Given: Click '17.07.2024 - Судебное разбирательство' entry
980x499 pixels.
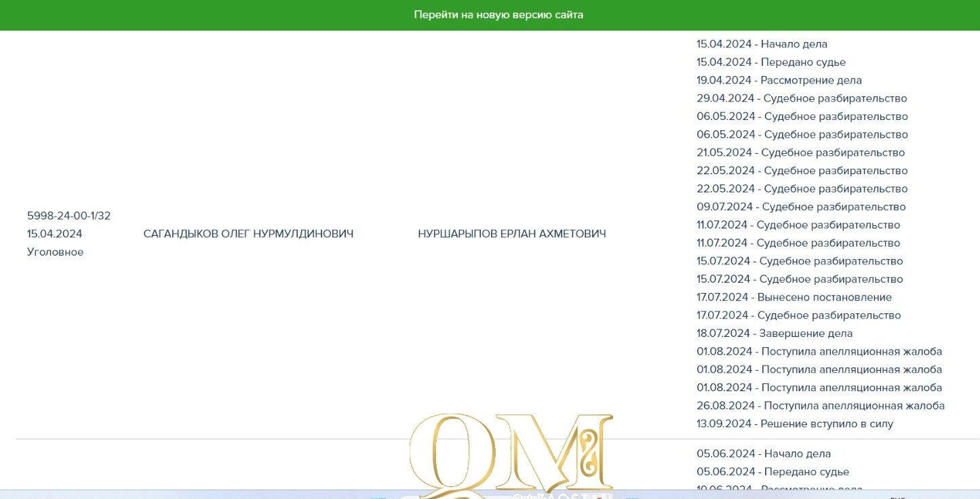Looking at the screenshot, I should 798,315.
